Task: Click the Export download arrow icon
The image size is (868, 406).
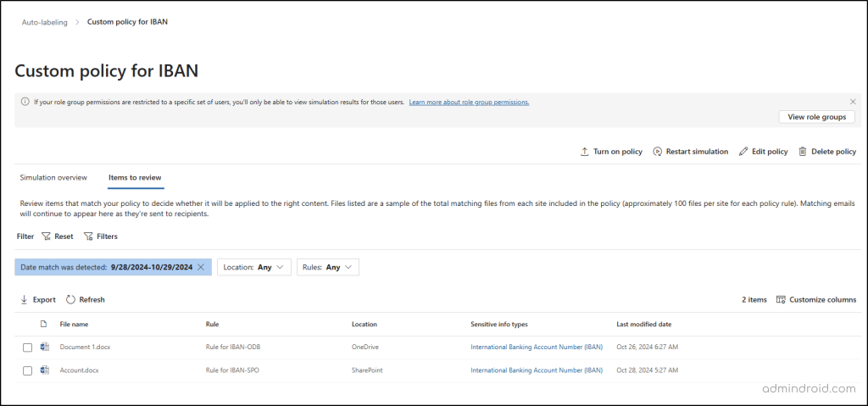Action: coord(25,299)
